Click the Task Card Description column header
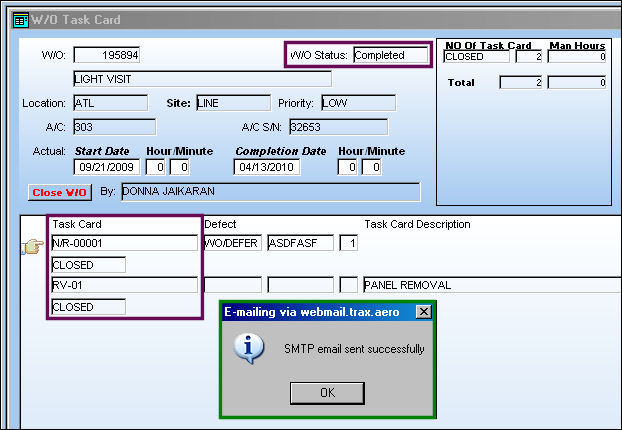 [x=417, y=224]
